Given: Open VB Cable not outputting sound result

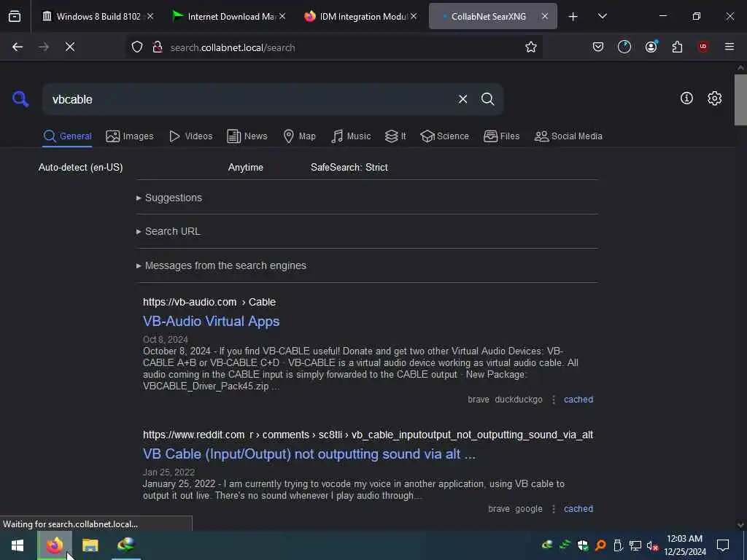Looking at the screenshot, I should 309,454.
